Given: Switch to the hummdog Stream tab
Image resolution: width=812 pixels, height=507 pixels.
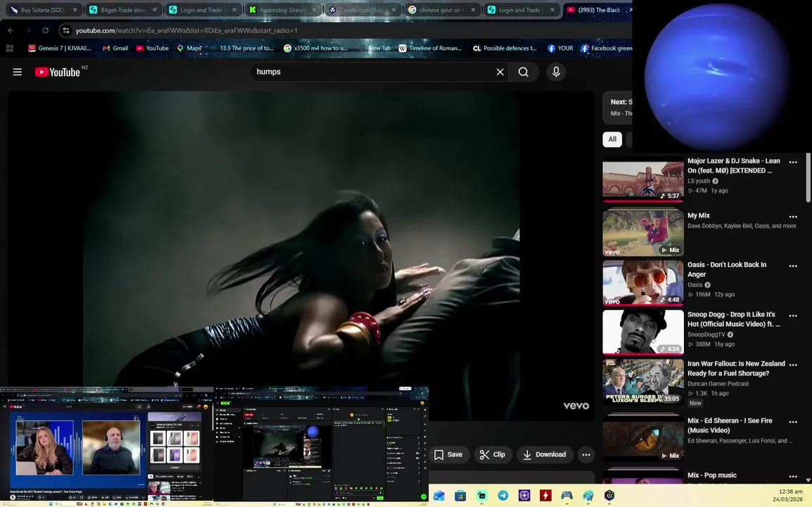Looking at the screenshot, I should pos(282,10).
